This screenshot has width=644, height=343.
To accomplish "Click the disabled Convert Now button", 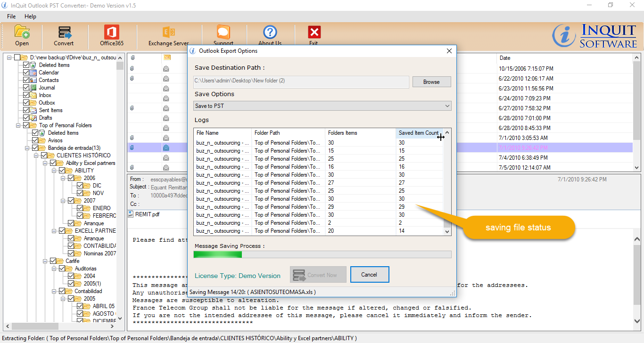I will (318, 275).
